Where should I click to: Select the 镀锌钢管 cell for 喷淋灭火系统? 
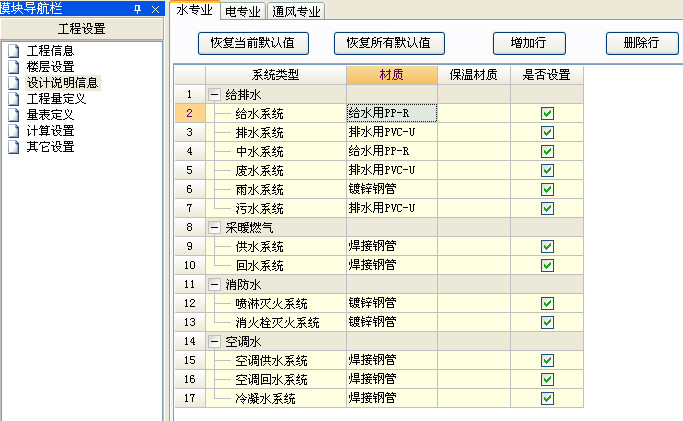click(x=392, y=303)
